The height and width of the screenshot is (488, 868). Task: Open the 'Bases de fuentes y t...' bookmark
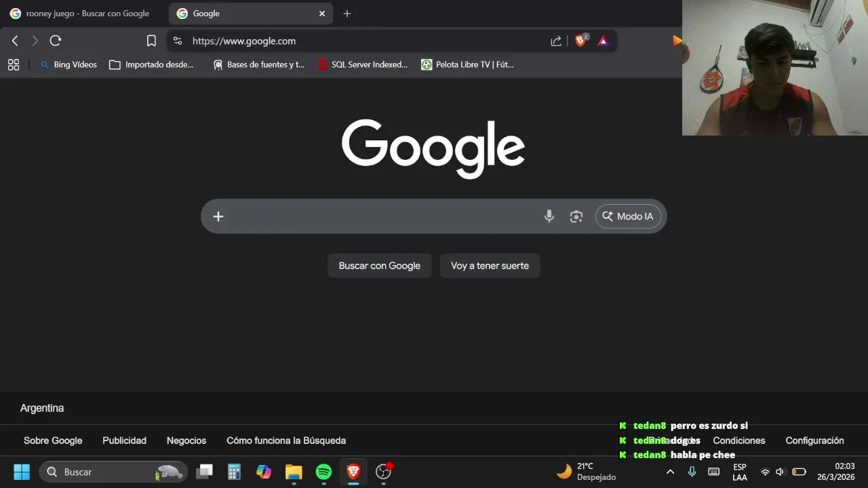pyautogui.click(x=258, y=64)
